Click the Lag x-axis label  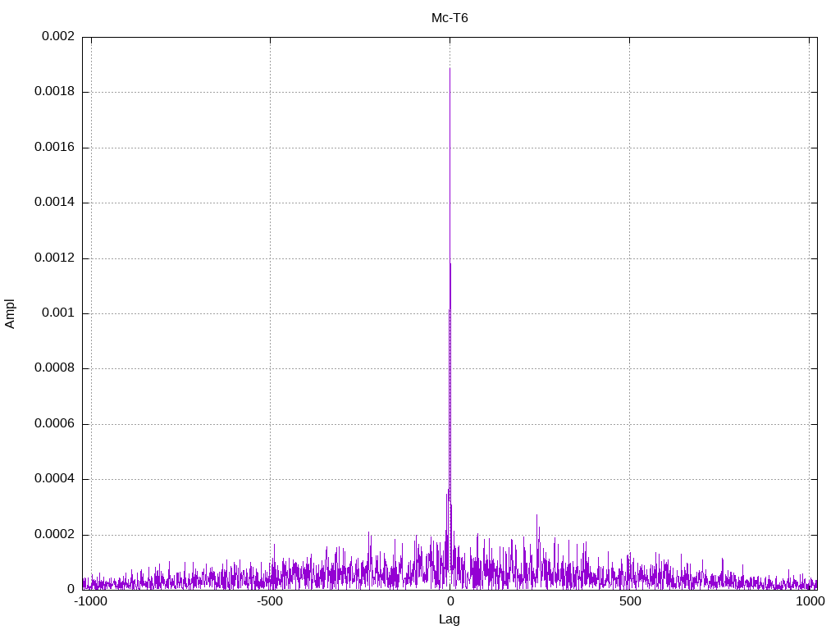pyautogui.click(x=450, y=619)
